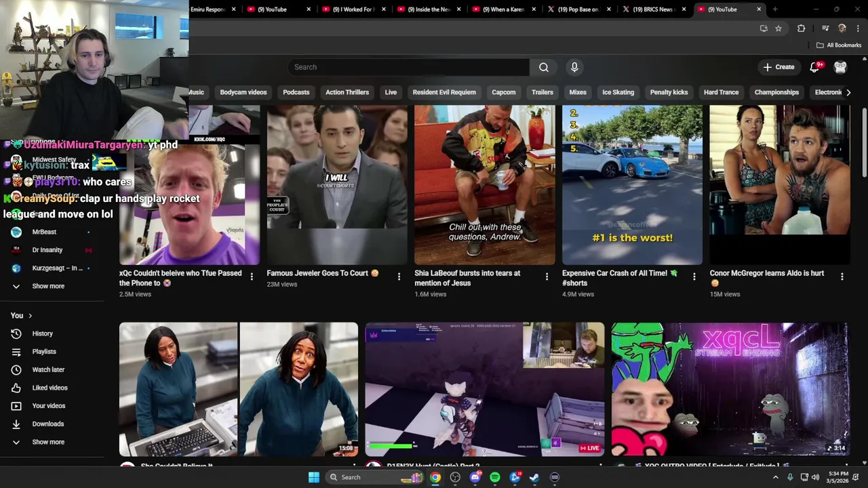
Task: Open Playlists in sidebar
Action: [44, 352]
